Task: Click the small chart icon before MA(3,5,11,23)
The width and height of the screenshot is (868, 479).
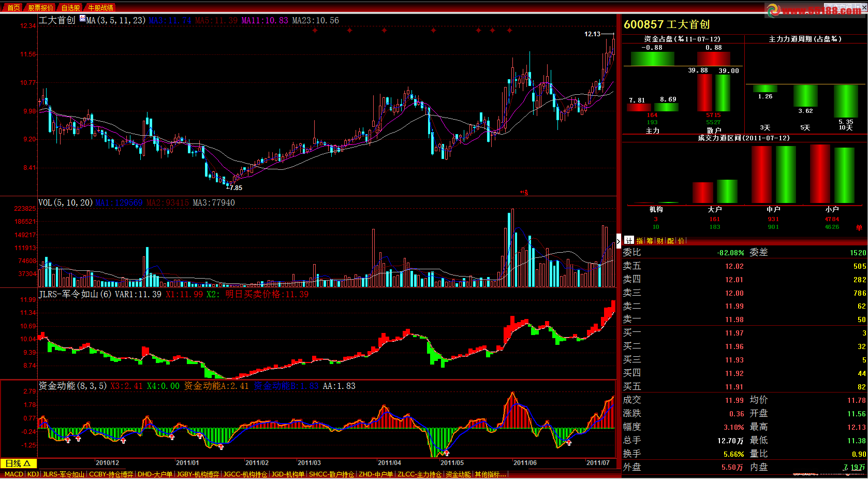Action: pyautogui.click(x=82, y=19)
